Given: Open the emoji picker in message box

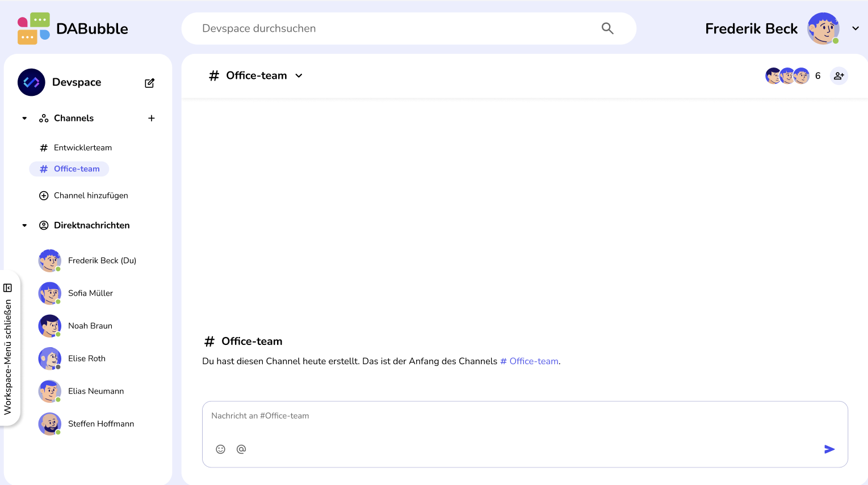Looking at the screenshot, I should pyautogui.click(x=220, y=449).
